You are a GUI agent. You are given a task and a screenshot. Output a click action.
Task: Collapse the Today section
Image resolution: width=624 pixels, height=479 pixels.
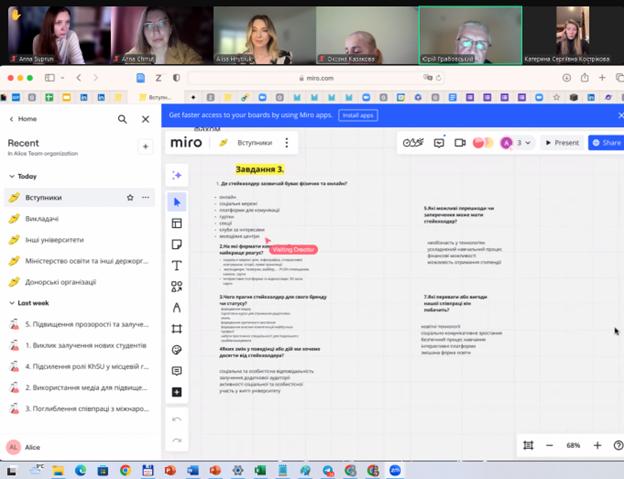click(12, 176)
